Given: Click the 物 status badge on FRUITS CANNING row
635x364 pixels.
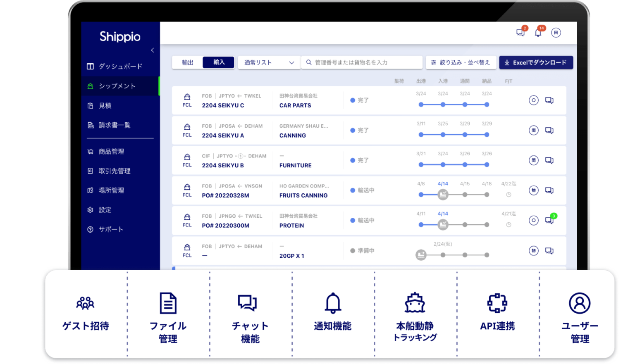Looking at the screenshot, I should (533, 190).
